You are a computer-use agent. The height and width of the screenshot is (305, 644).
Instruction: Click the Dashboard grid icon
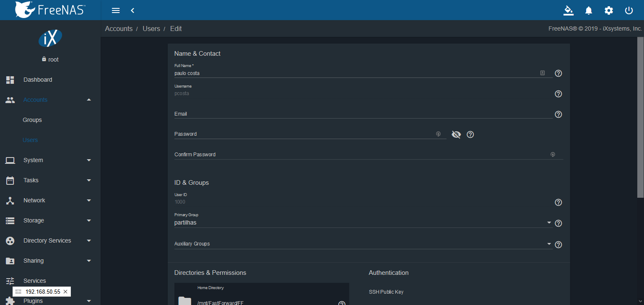[x=10, y=80]
